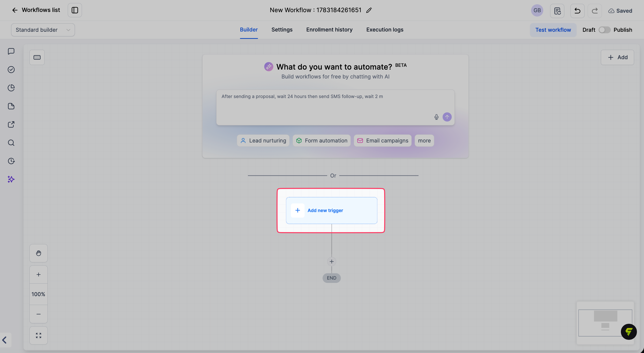Image resolution: width=644 pixels, height=353 pixels.
Task: Click the Test workflow button
Action: 553,30
